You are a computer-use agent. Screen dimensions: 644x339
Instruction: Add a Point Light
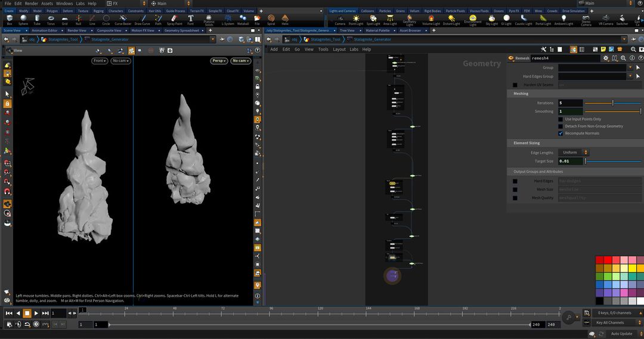tap(356, 20)
